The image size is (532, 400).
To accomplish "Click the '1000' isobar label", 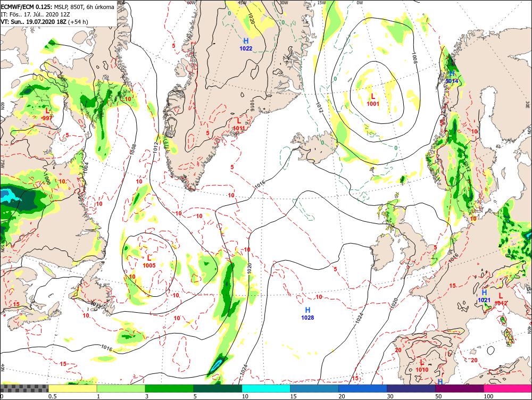I will click(x=46, y=179).
